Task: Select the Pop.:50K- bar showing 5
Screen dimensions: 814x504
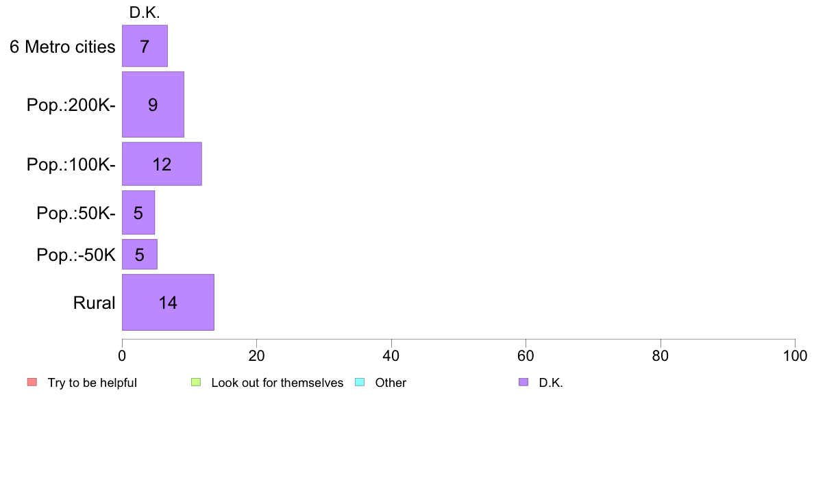Action: click(x=138, y=212)
